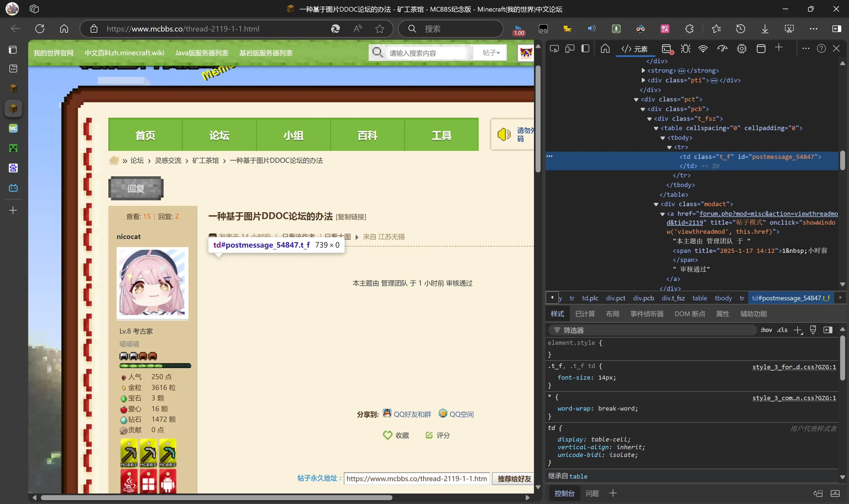This screenshot has width=849, height=504.
Task: Open DevTools help question icon
Action: coord(821,49)
